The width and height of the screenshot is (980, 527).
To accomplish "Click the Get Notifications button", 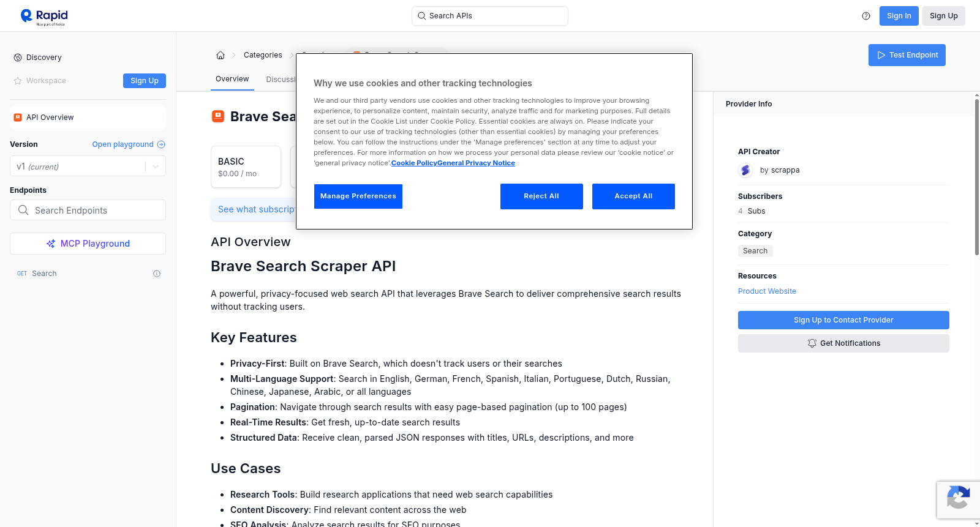I will click(843, 343).
